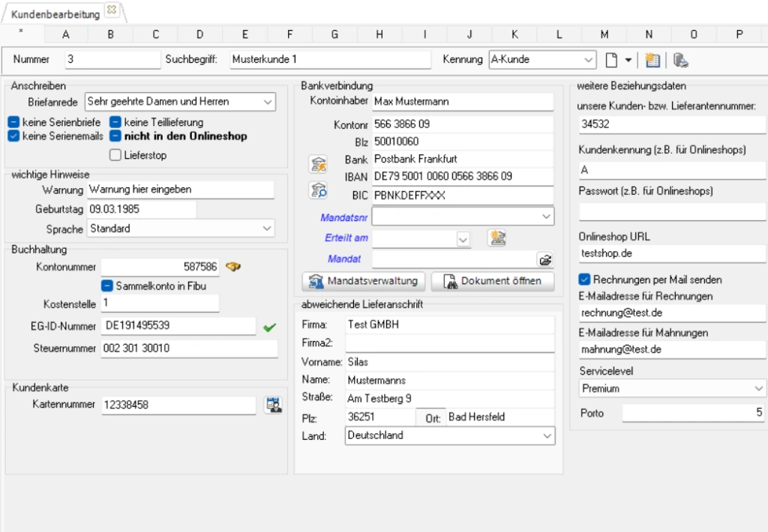The height and width of the screenshot is (532, 768).
Task: Click the Kartennummer field 12338458
Action: [178, 405]
